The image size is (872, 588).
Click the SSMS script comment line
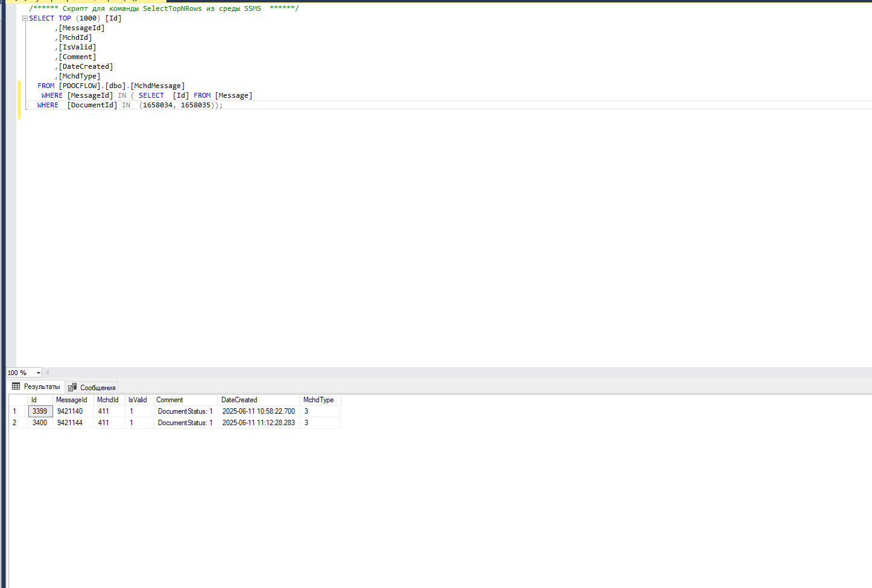pos(163,8)
